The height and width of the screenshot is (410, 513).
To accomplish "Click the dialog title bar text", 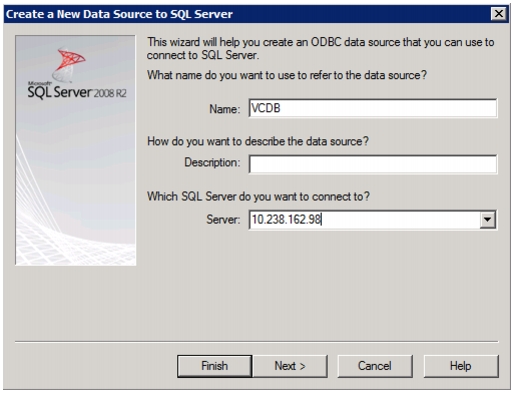I will click(119, 14).
